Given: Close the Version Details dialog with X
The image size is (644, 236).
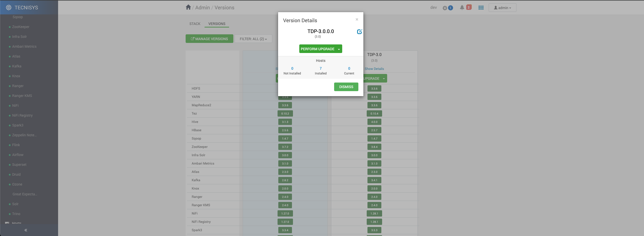Looking at the screenshot, I should (357, 19).
